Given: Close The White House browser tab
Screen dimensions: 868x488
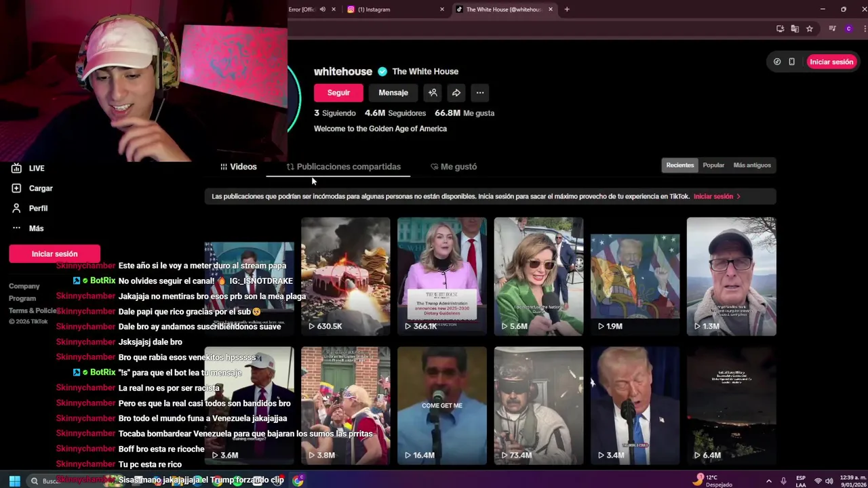Looking at the screenshot, I should click(x=551, y=9).
